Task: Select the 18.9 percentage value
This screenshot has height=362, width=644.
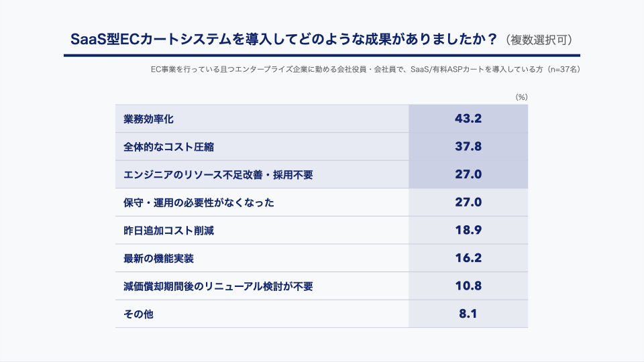Action: pyautogui.click(x=468, y=230)
